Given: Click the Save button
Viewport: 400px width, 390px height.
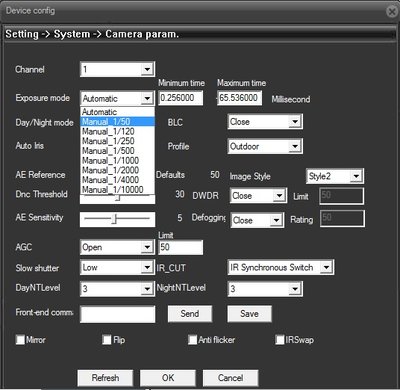Looking at the screenshot, I should (249, 314).
